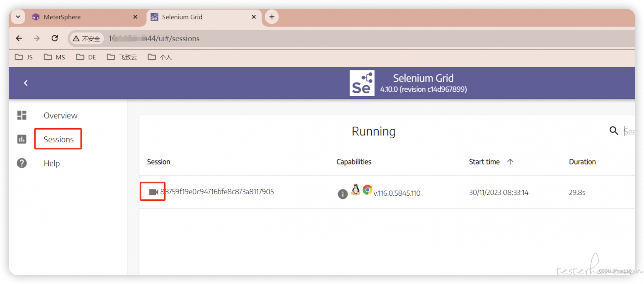644x284 pixels.
Task: Click the duration value 29.8s
Action: coord(577,192)
